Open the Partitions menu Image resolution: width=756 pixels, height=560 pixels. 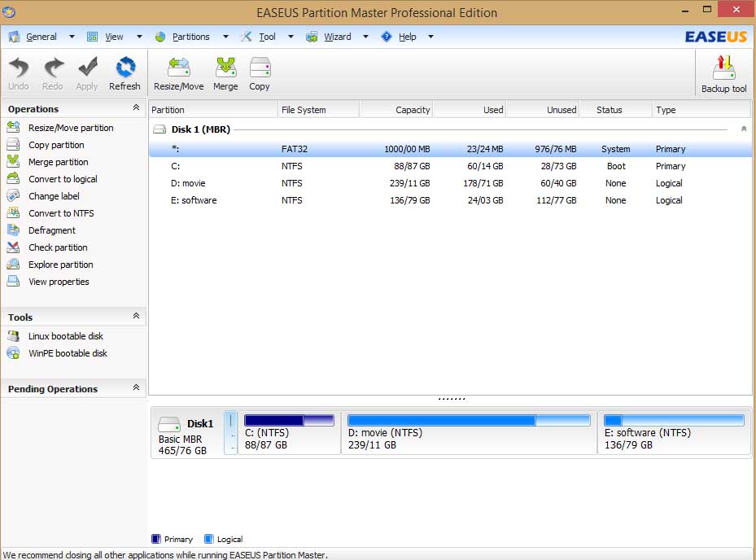(190, 37)
